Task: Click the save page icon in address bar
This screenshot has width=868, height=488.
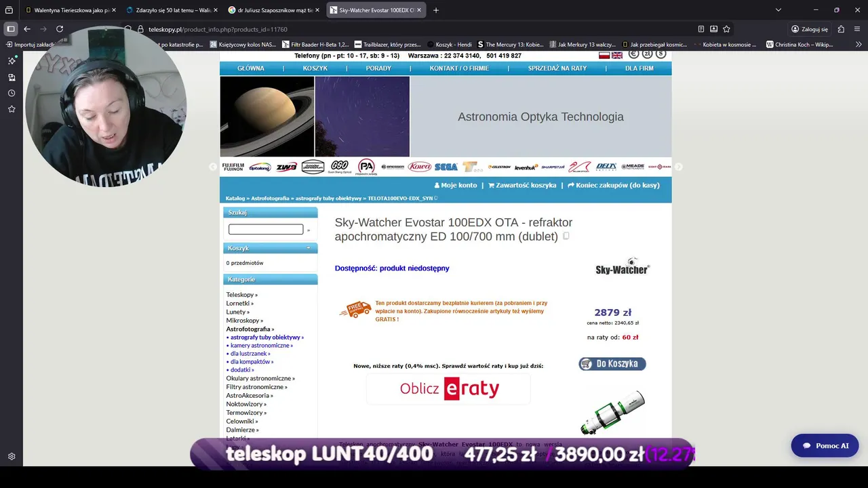Action: 713,29
